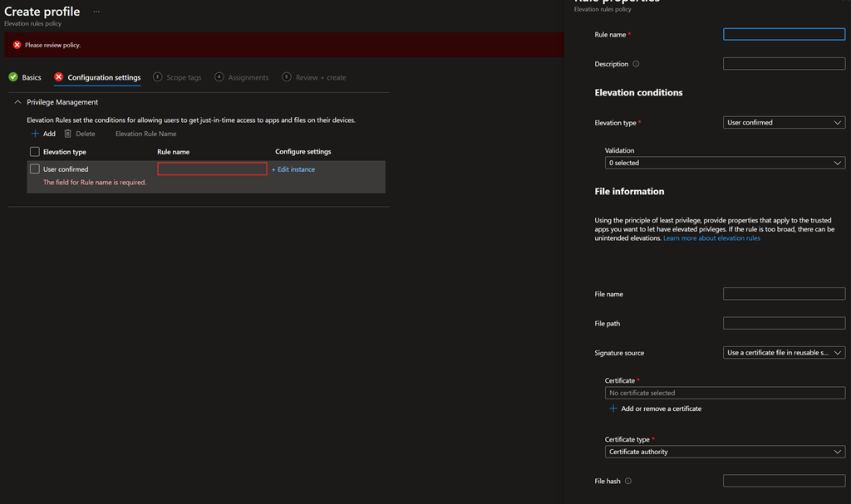Click the Delete trash icon
Image resolution: width=851 pixels, height=504 pixels.
68,134
